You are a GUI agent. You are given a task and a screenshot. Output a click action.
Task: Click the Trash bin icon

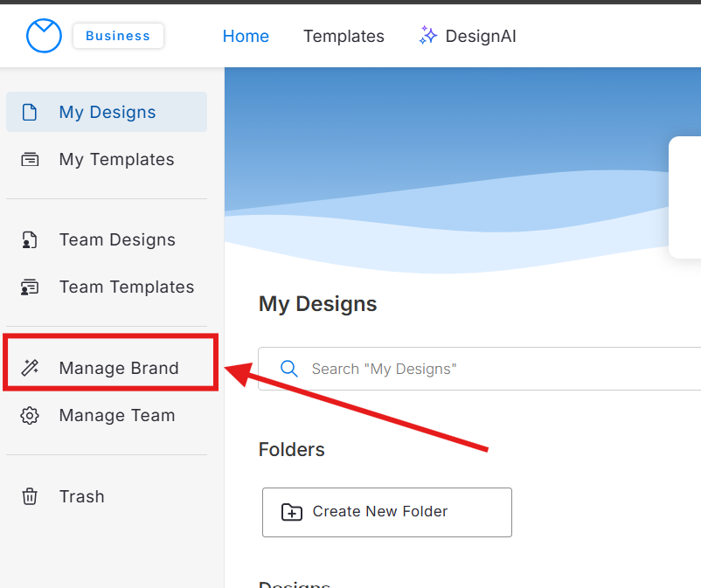coord(30,496)
